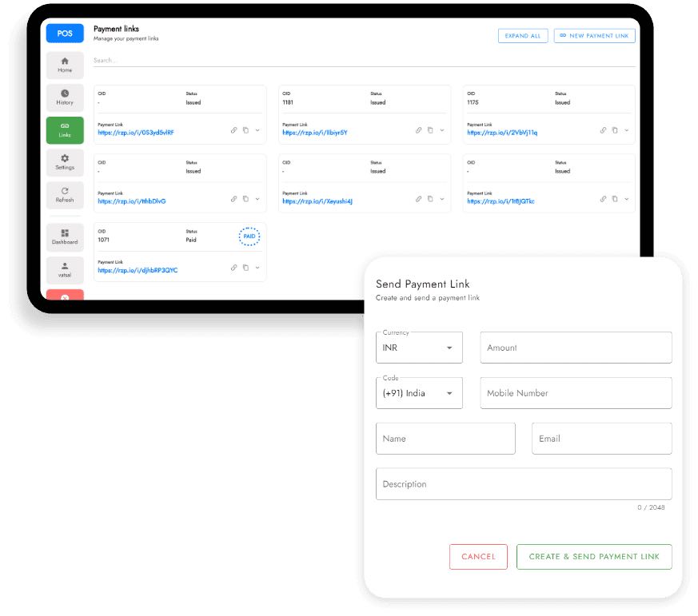Open the Home sidebar item
698x616 pixels.
tap(65, 65)
